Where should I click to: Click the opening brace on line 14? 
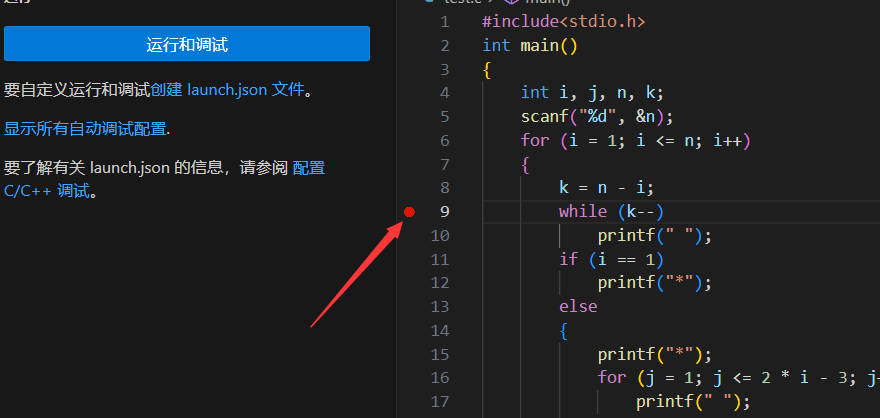tap(563, 331)
